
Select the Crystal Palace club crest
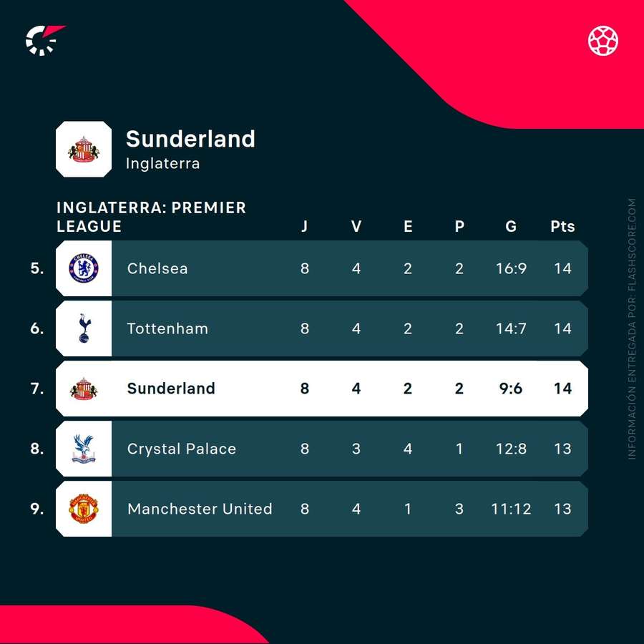[x=84, y=449]
